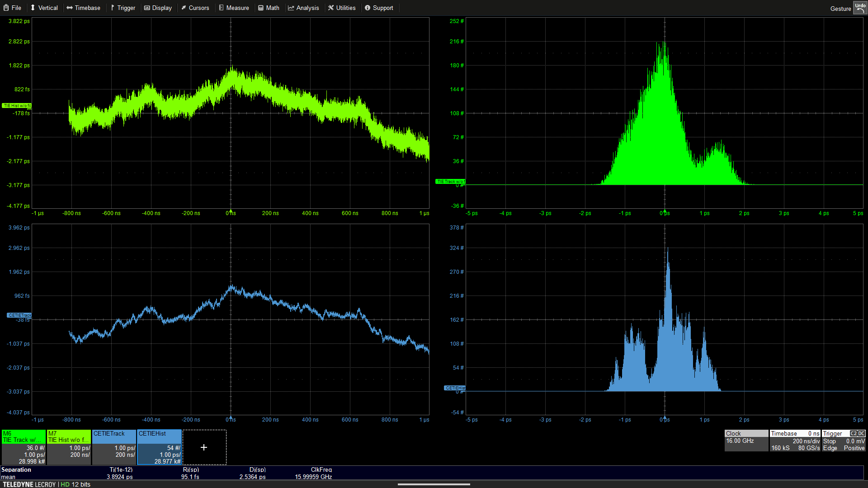Open the Measure menu
868x488 pixels.
tap(234, 8)
